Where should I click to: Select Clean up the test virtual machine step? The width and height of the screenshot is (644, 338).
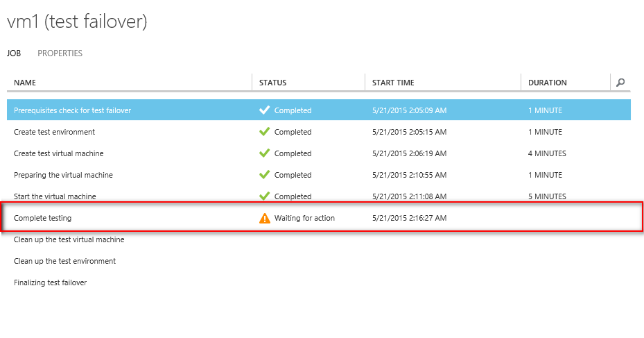[x=69, y=239]
